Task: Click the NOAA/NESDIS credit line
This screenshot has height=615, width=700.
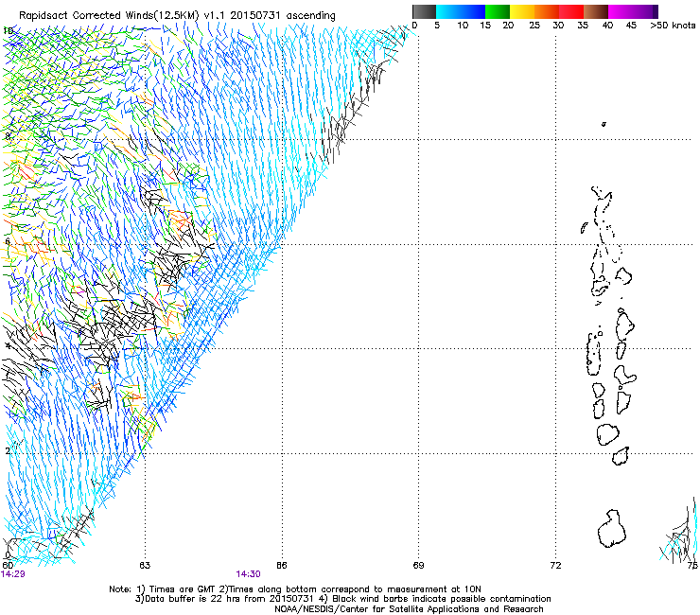Action: click(x=409, y=609)
